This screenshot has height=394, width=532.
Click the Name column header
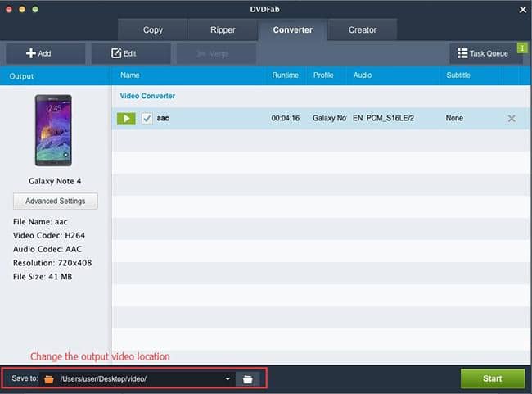(x=129, y=75)
